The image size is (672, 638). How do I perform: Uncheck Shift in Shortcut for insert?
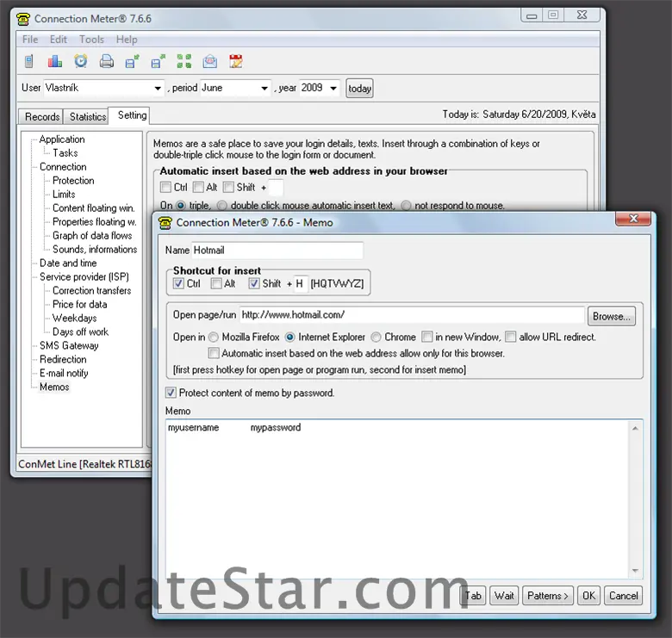pyautogui.click(x=254, y=283)
